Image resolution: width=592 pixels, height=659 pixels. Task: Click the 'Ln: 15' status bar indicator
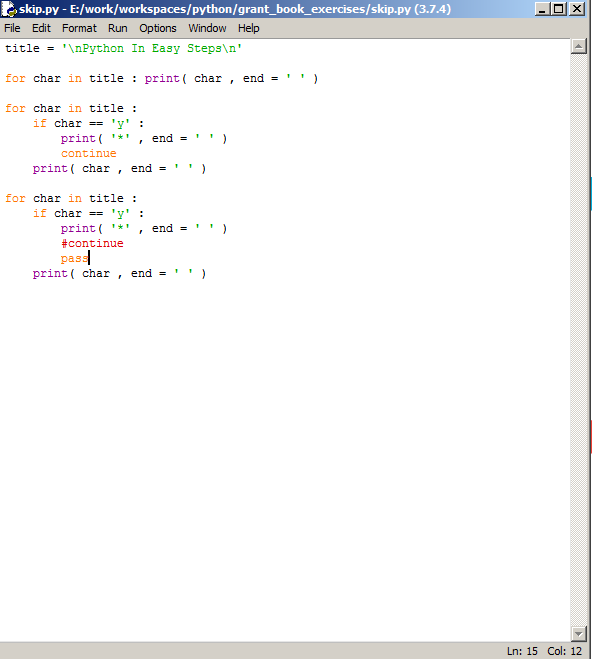coord(522,651)
